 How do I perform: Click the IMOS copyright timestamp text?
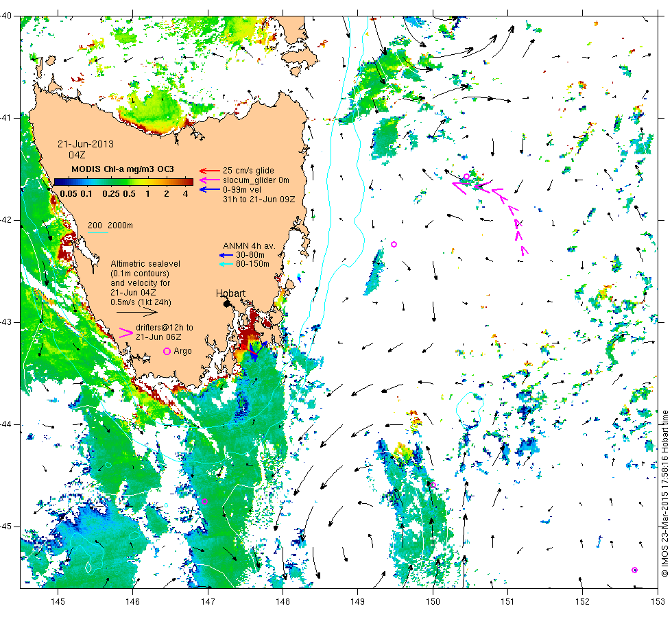[664, 493]
